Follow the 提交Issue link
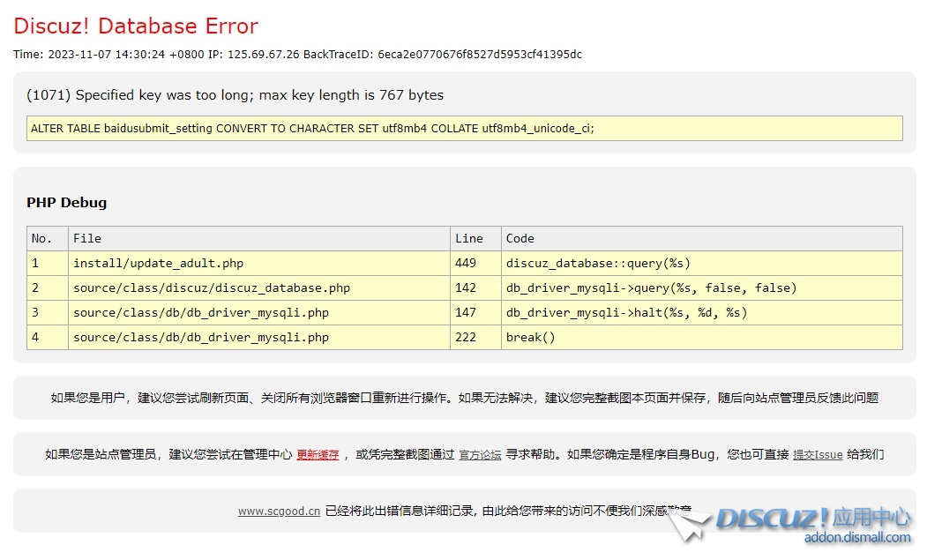Image resolution: width=927 pixels, height=560 pixels. (818, 455)
